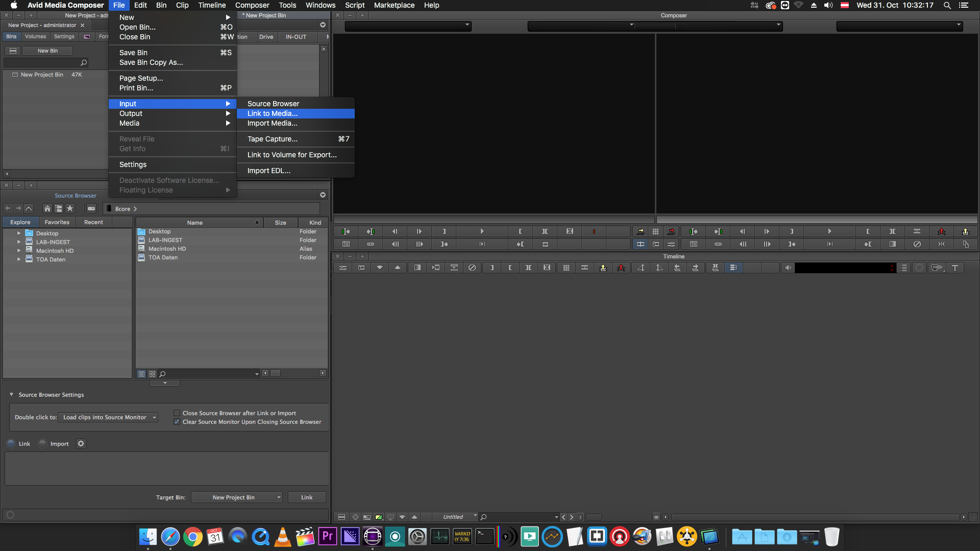Open Source Browser search options dropdown
This screenshot has width=980, height=551.
[x=257, y=374]
